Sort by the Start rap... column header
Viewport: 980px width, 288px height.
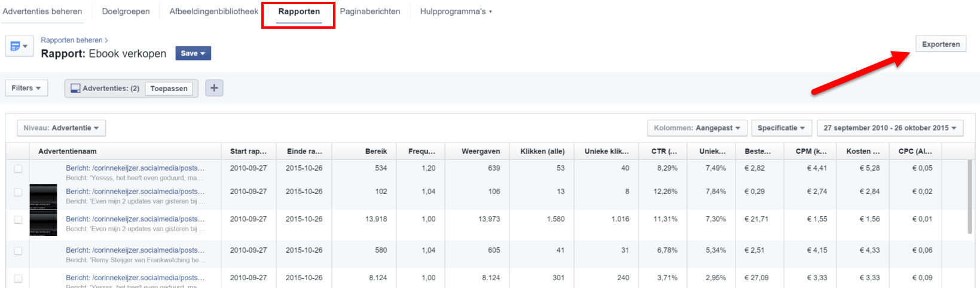[248, 151]
